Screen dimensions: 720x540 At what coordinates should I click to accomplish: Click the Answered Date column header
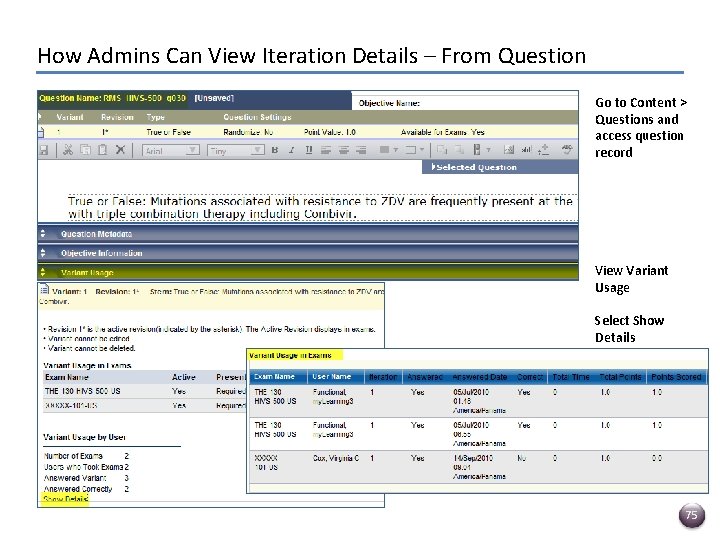(479, 377)
